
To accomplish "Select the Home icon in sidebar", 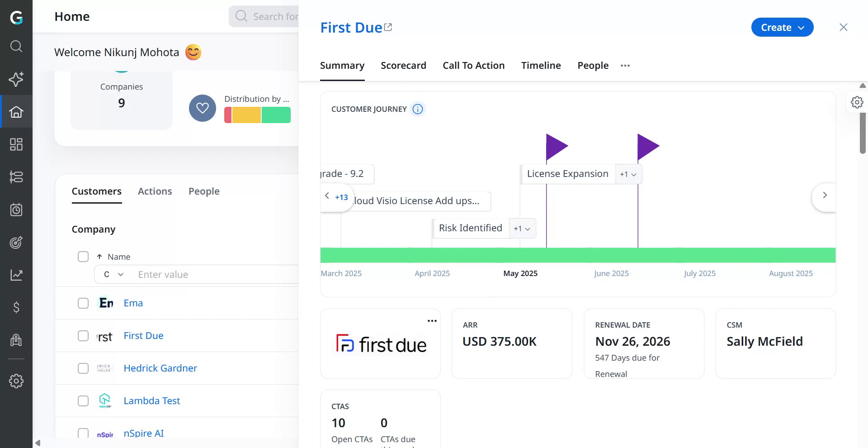I will (x=17, y=112).
